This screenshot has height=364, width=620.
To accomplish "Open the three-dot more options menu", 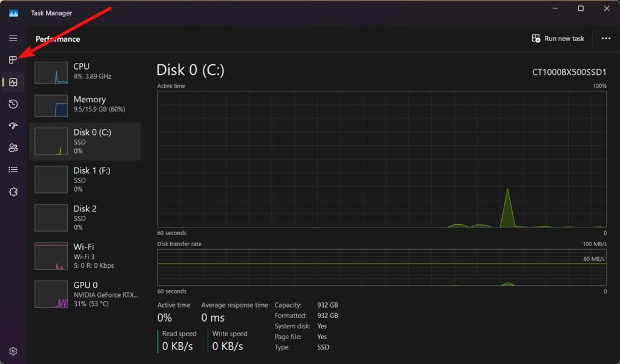I will click(605, 39).
